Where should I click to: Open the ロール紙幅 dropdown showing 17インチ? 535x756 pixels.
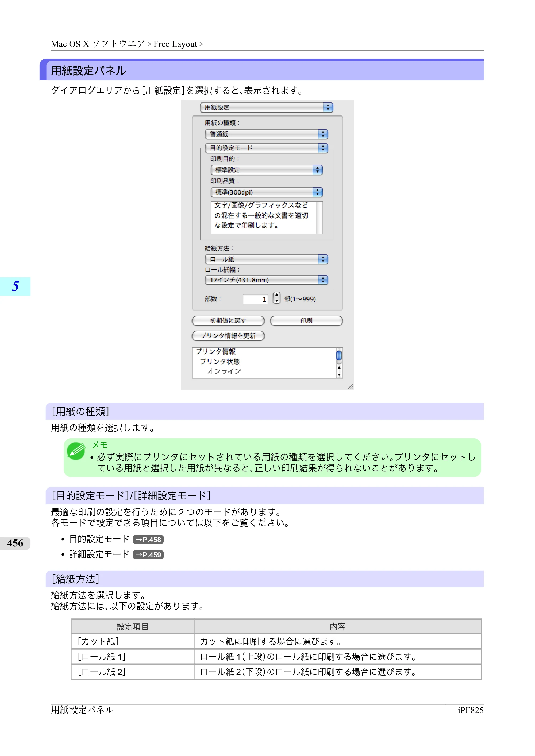267,280
